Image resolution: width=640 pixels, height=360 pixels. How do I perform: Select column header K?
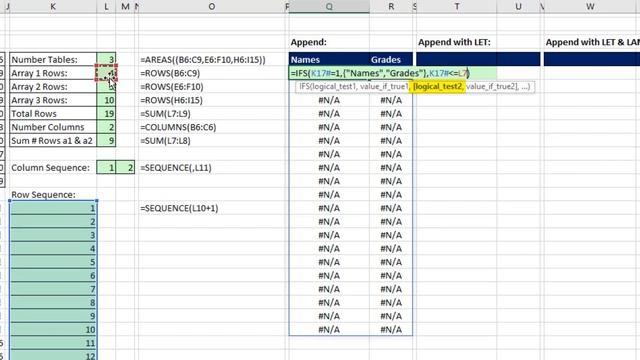pos(53,7)
